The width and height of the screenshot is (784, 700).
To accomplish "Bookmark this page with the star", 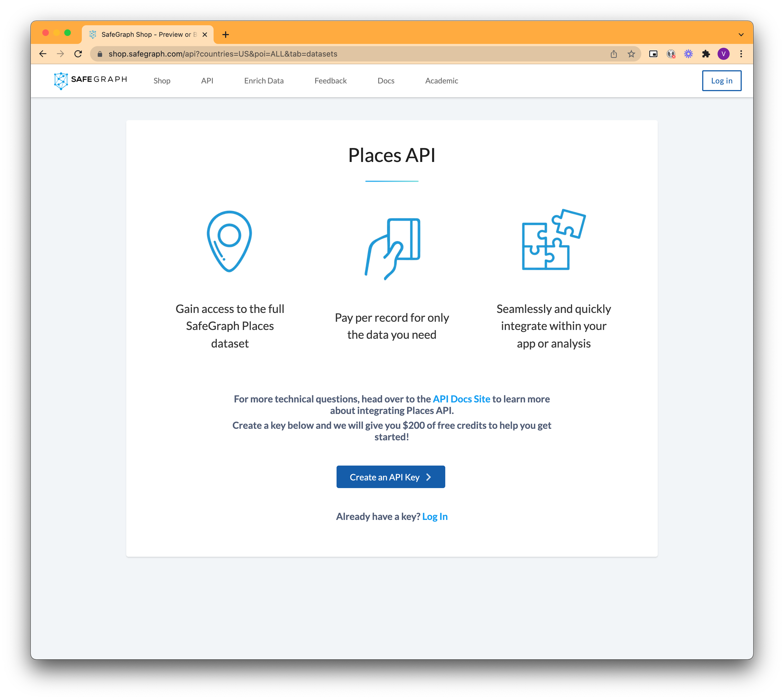I will click(631, 54).
